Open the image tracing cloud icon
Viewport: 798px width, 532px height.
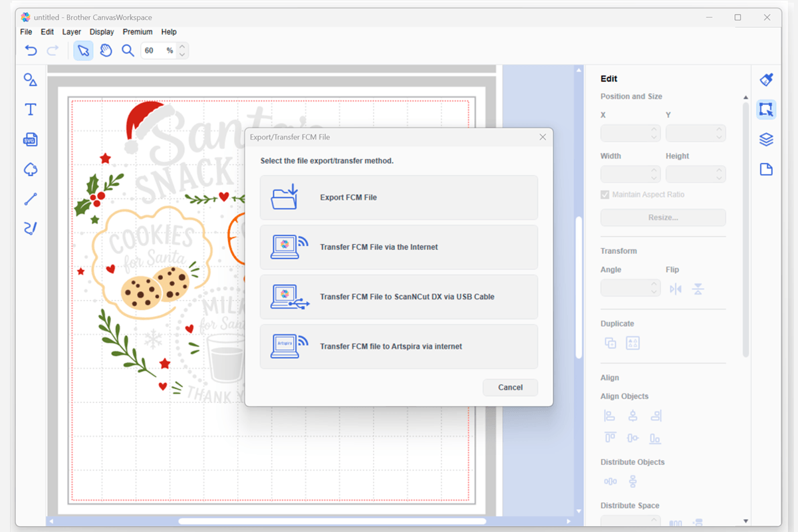click(x=31, y=170)
